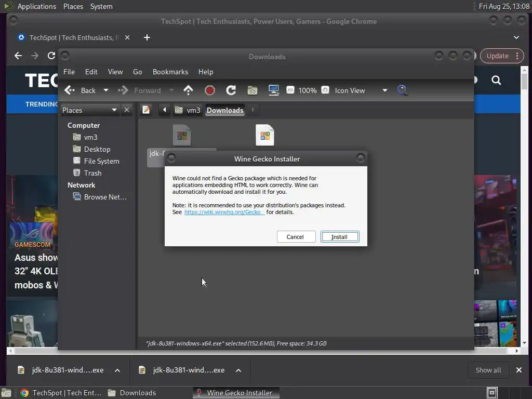Open the second jdk-8u381 download item
The width and height of the screenshot is (532, 399).
pyautogui.click(x=182, y=370)
